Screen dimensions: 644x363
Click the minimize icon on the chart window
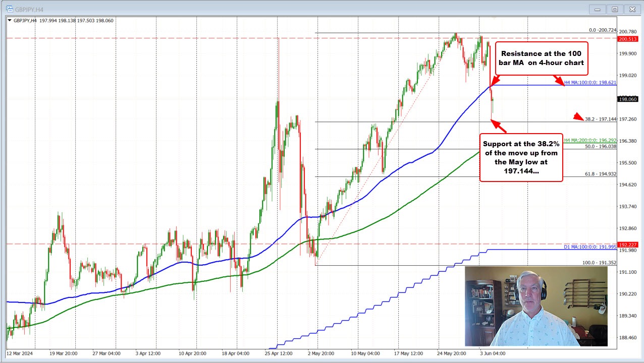pyautogui.click(x=597, y=9)
